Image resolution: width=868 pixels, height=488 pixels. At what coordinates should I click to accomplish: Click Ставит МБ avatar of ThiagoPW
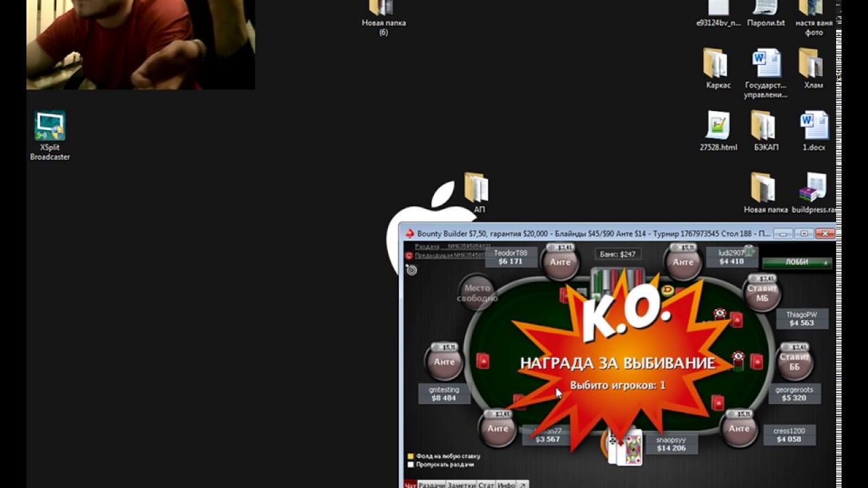pos(763,292)
